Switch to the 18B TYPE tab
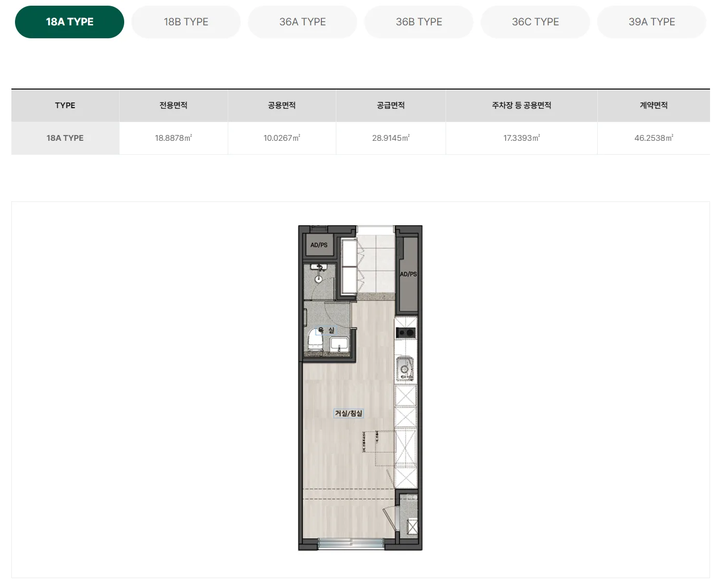This screenshot has width=724, height=588. [186, 22]
